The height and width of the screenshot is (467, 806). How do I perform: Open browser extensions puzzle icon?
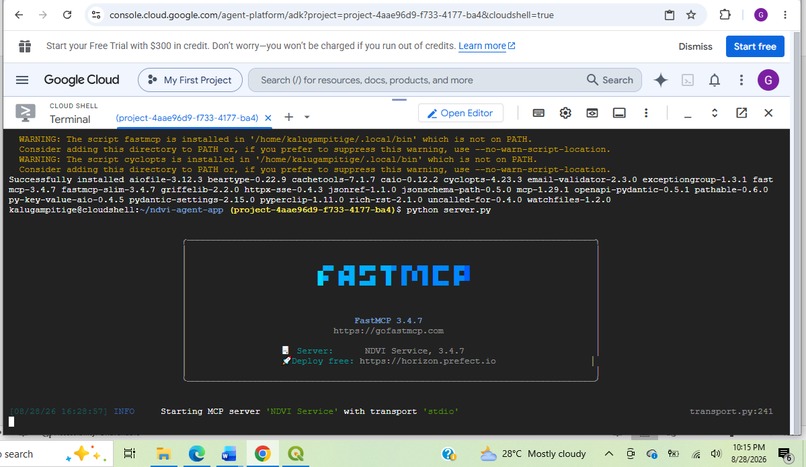pos(725,15)
